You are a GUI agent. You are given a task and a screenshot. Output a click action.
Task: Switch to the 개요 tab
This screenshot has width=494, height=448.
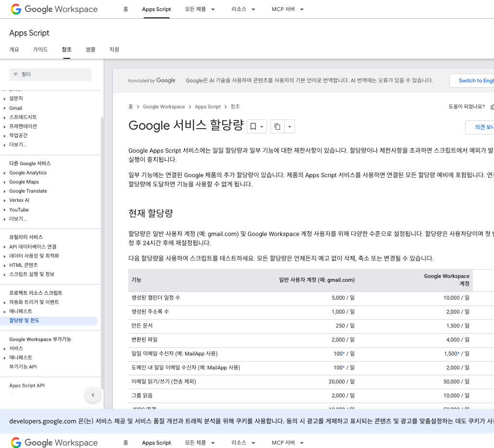coord(14,50)
